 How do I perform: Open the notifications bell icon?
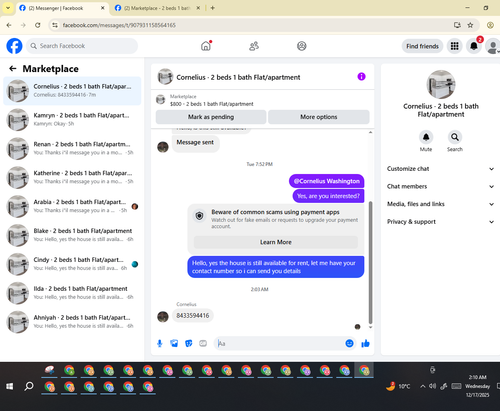click(x=474, y=46)
